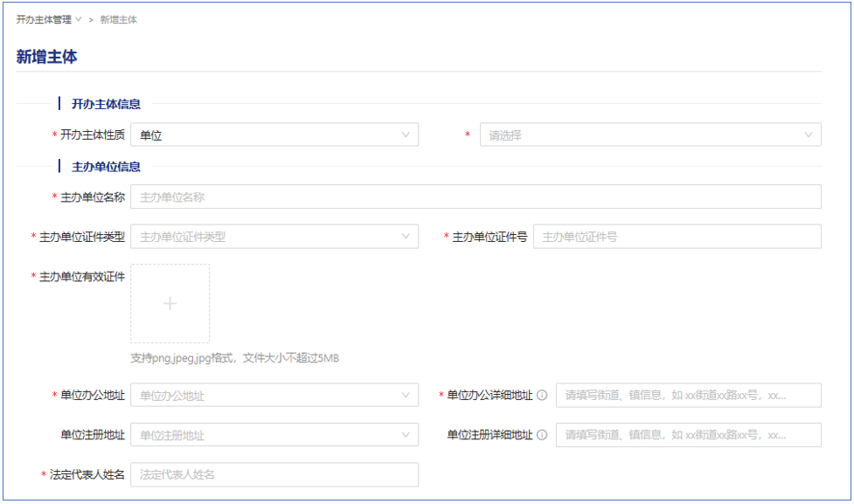Go to 开办主体管理 in the breadcrumb
The height and width of the screenshot is (504, 854).
pyautogui.click(x=44, y=19)
